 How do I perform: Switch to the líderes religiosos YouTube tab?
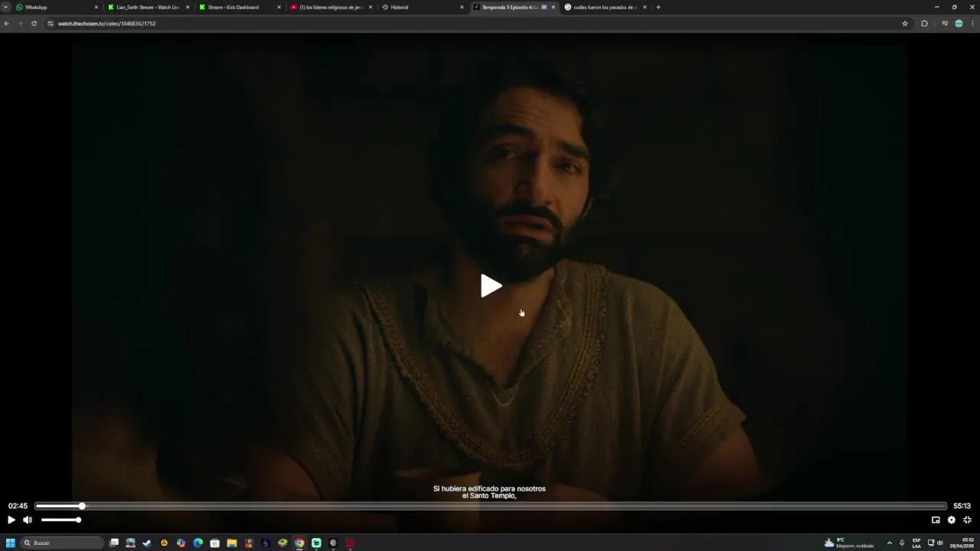point(331,7)
